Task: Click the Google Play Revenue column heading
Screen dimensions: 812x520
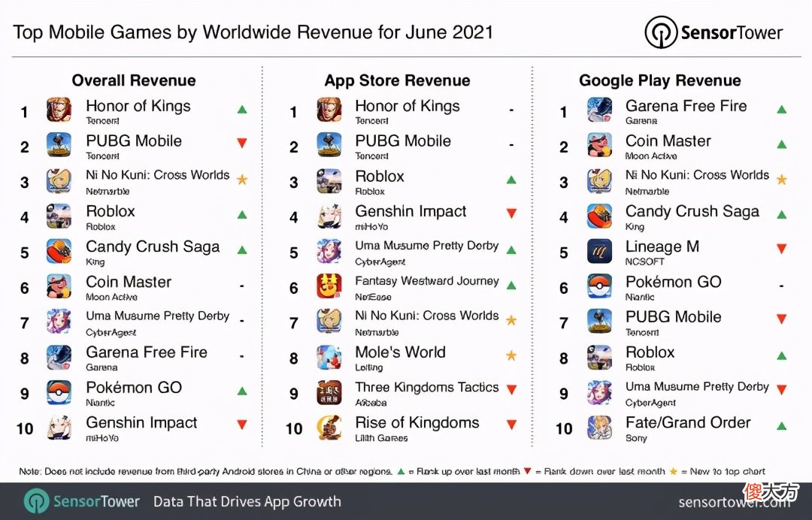Action: (660, 80)
